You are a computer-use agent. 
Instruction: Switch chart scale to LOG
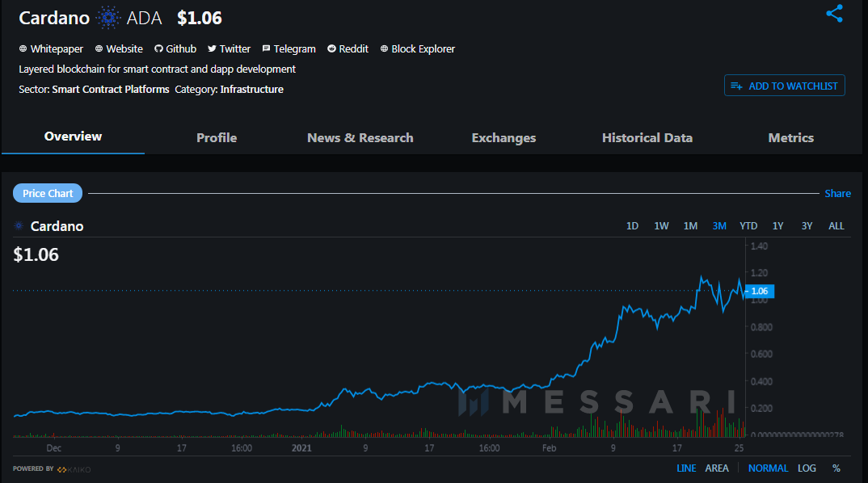[x=807, y=468]
